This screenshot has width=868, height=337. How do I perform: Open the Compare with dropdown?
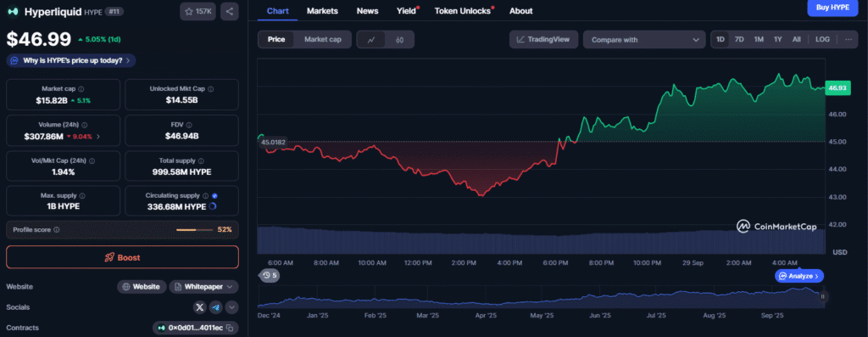coord(644,39)
